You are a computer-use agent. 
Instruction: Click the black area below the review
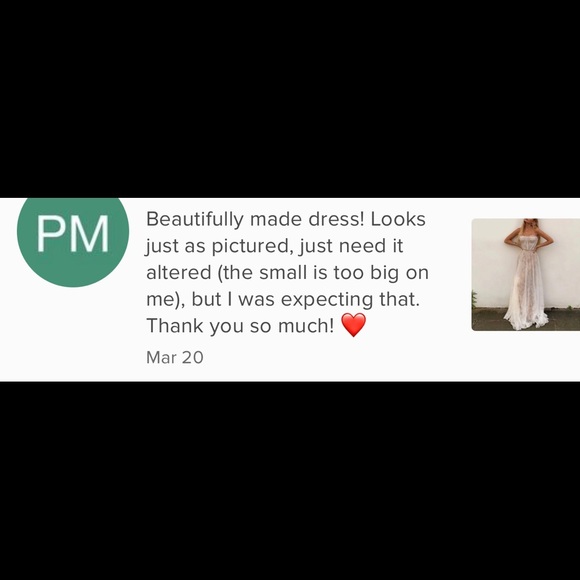click(290, 481)
